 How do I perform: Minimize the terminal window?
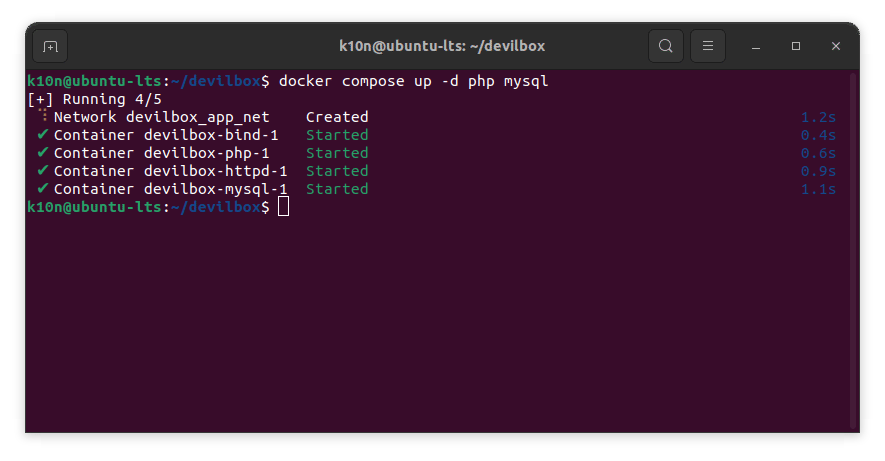[757, 46]
